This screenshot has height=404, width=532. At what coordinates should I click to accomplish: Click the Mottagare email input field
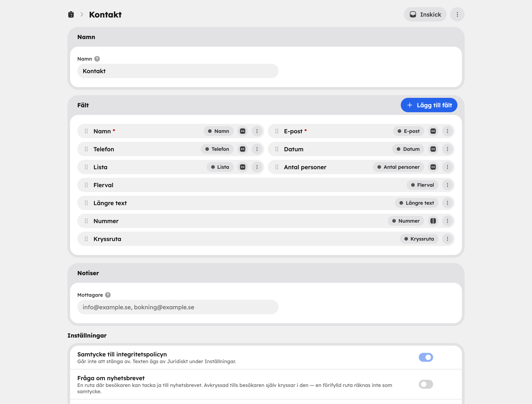click(178, 307)
